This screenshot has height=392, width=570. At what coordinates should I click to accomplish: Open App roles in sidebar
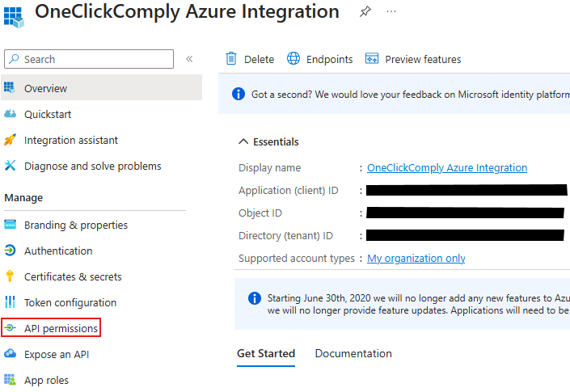(46, 380)
